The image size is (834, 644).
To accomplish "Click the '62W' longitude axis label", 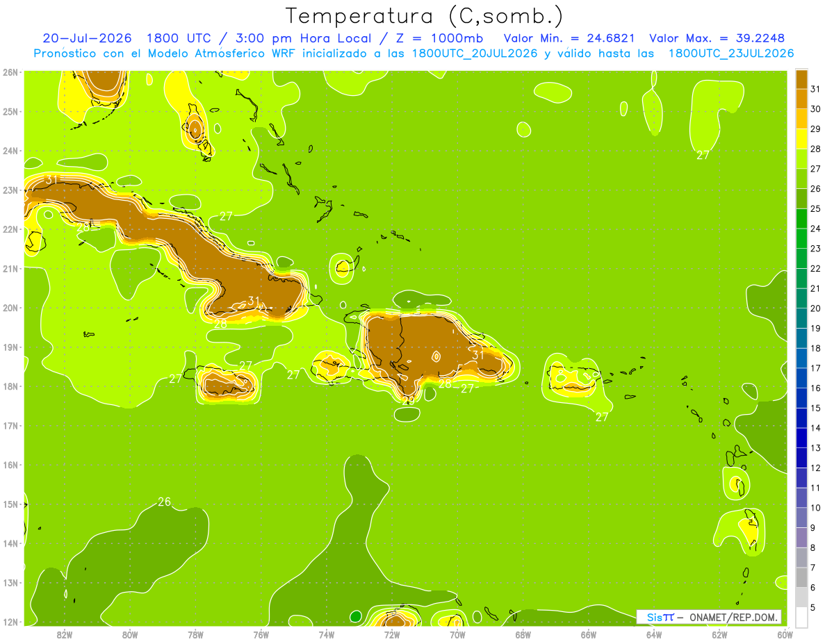I will tap(719, 634).
